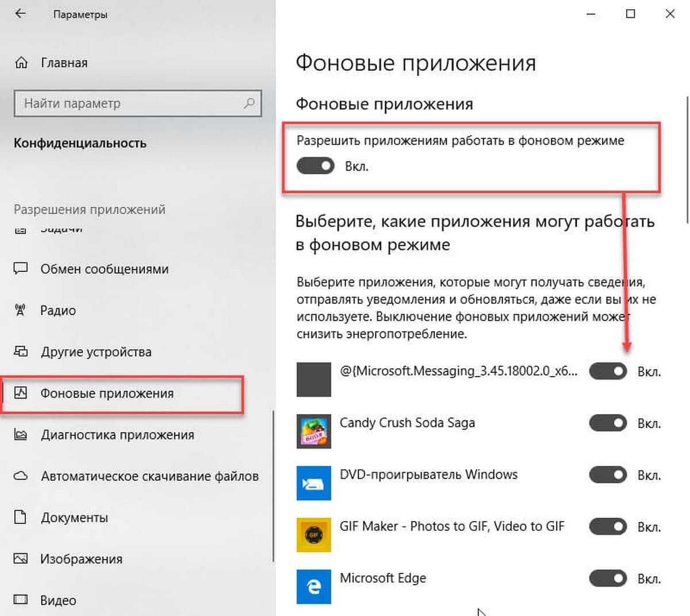Click the DVD-проигрыватель Windows app icon
This screenshot has width=690, height=616.
[314, 483]
